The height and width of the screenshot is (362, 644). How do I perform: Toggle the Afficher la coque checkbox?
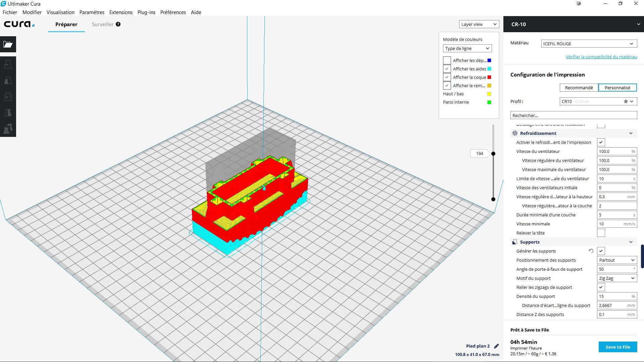coord(447,77)
